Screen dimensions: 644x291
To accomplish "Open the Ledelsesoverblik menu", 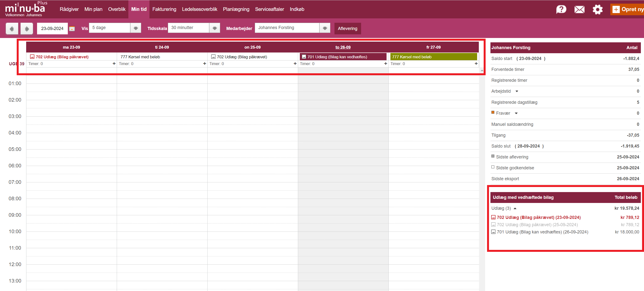I will [200, 9].
